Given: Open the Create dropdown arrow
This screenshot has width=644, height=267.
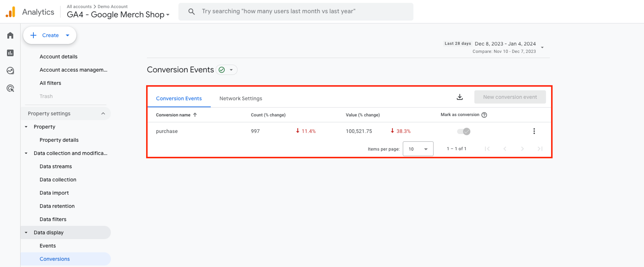Looking at the screenshot, I should 68,35.
